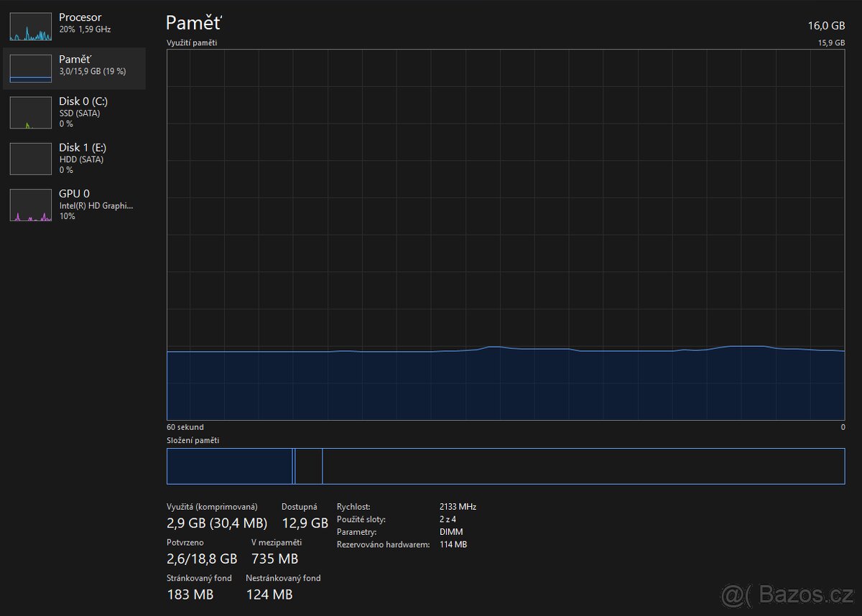Click the Dostupná 12,9 GB value
This screenshot has height=616, width=862.
[x=305, y=523]
